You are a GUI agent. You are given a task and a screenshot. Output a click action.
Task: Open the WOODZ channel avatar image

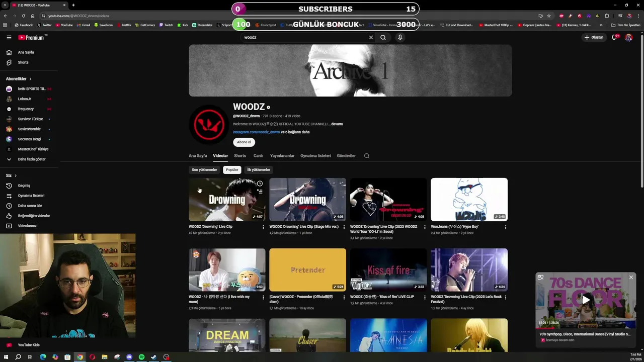click(x=209, y=124)
